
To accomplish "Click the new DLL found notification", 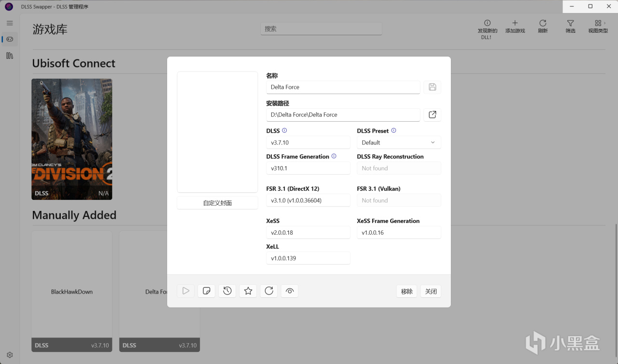I will coord(487,29).
